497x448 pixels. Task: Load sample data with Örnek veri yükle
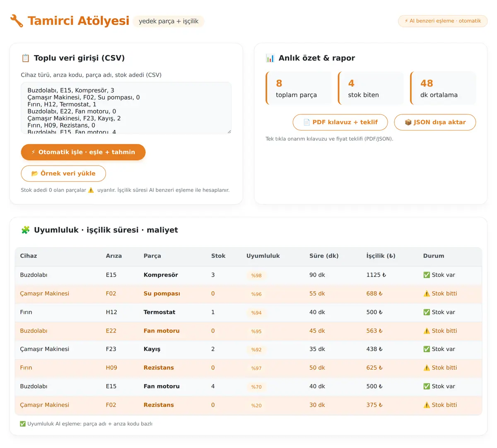(63, 173)
